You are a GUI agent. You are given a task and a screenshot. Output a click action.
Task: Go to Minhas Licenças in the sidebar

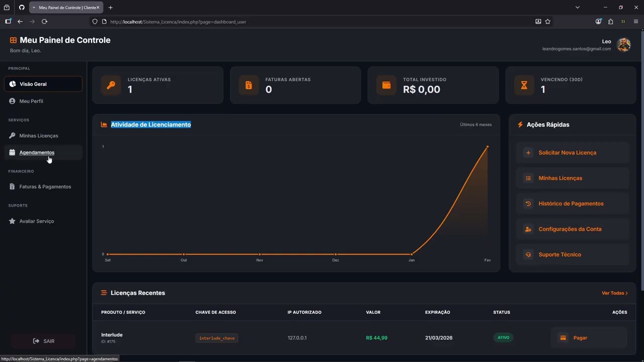pos(43,136)
